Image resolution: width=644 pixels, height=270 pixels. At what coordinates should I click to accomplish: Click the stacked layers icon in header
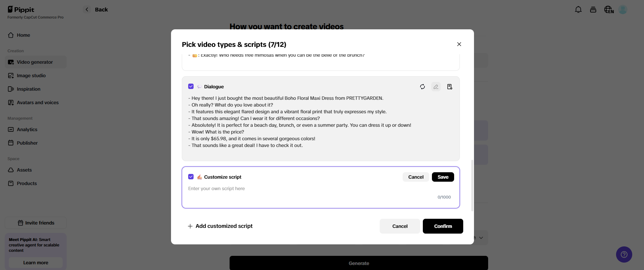point(593,10)
